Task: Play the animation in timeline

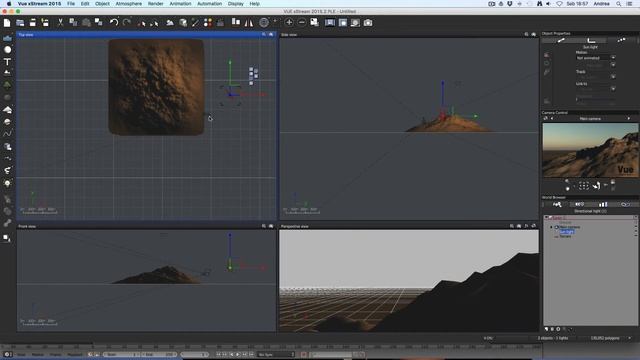Action: (238, 354)
